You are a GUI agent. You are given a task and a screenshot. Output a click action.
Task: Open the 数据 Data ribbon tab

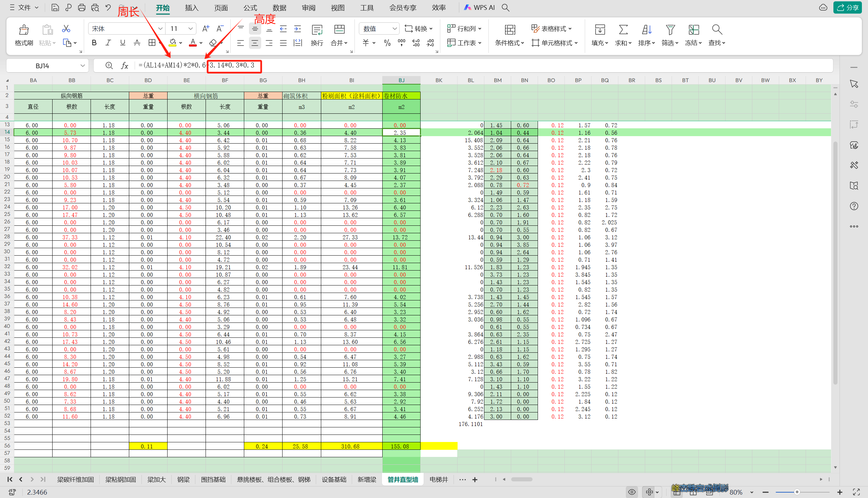[x=279, y=8]
